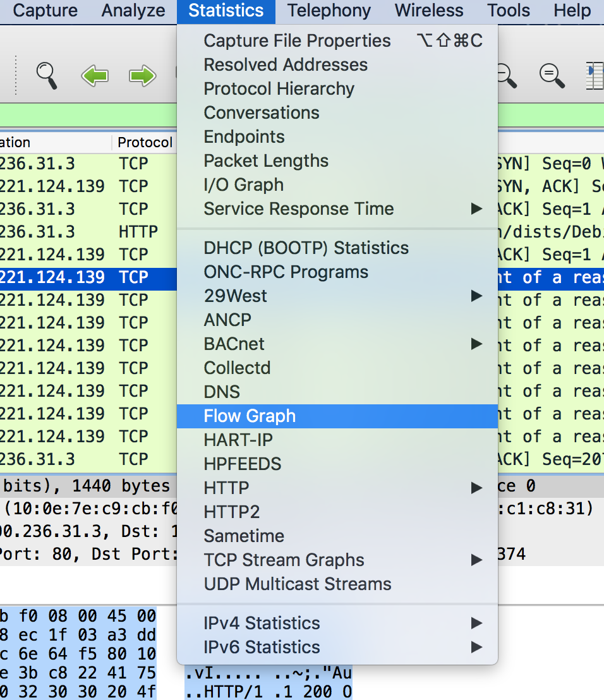Go forward with the green right arrow

[142, 75]
